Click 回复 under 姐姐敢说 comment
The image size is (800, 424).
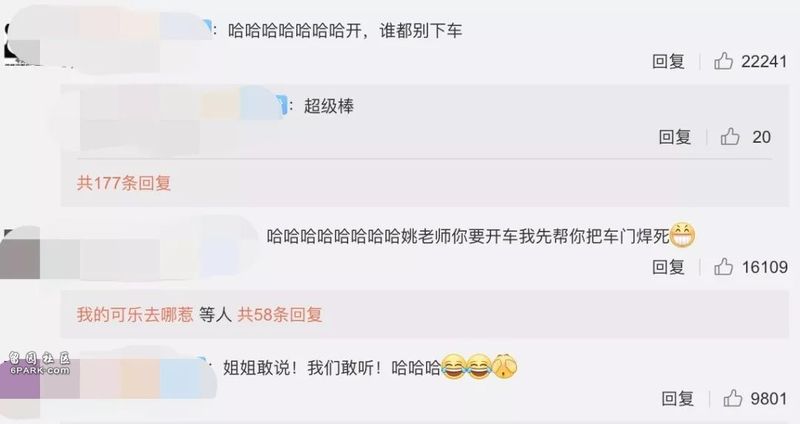click(x=678, y=398)
